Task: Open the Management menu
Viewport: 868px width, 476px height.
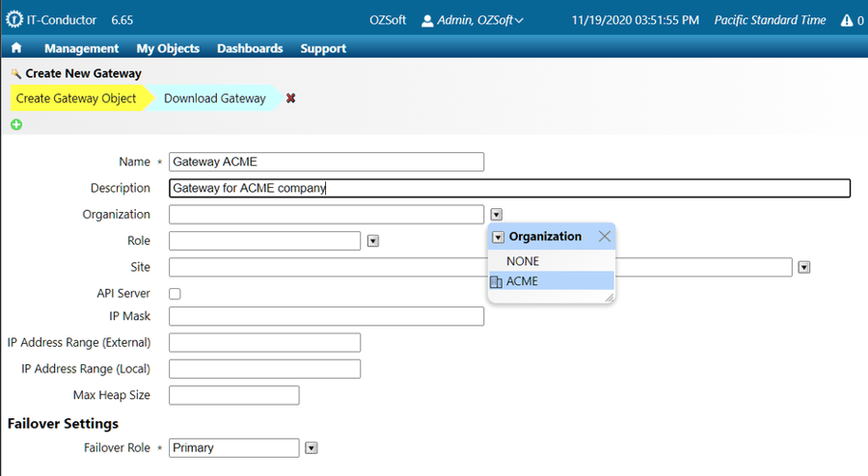Action: 81,48
